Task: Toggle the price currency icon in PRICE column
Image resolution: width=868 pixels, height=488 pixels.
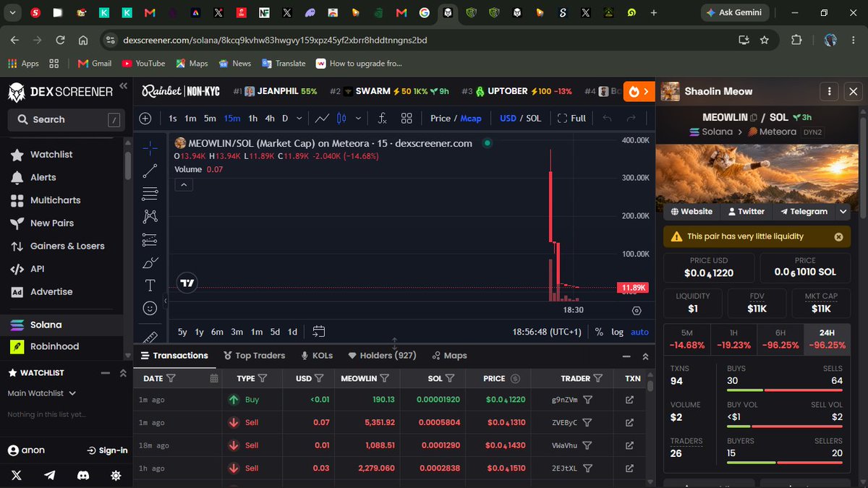Action: click(x=515, y=378)
